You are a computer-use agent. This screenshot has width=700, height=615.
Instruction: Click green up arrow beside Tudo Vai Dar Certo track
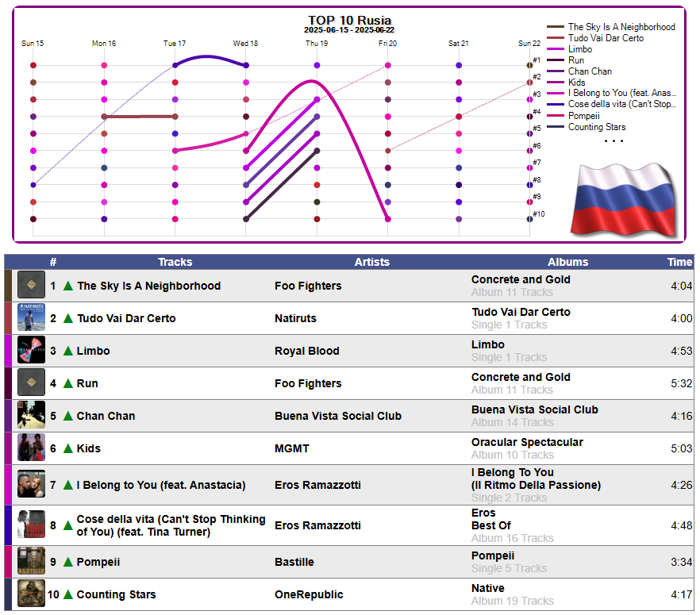pos(68,318)
